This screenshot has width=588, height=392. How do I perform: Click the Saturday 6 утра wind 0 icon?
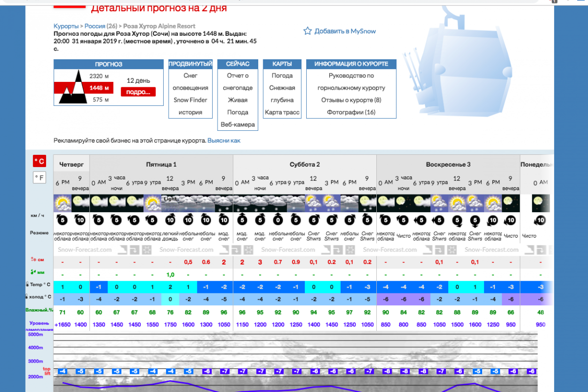coord(278,220)
